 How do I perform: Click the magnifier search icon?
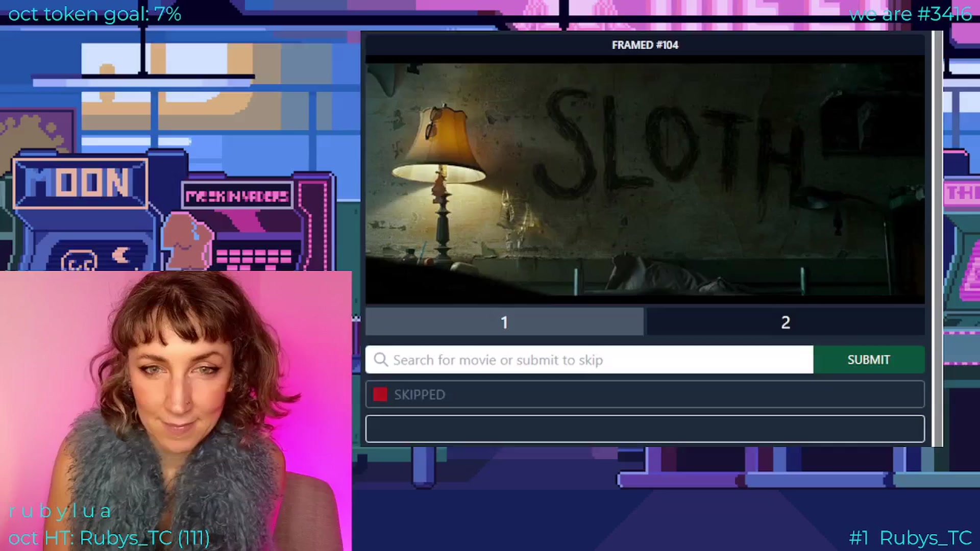(x=381, y=360)
